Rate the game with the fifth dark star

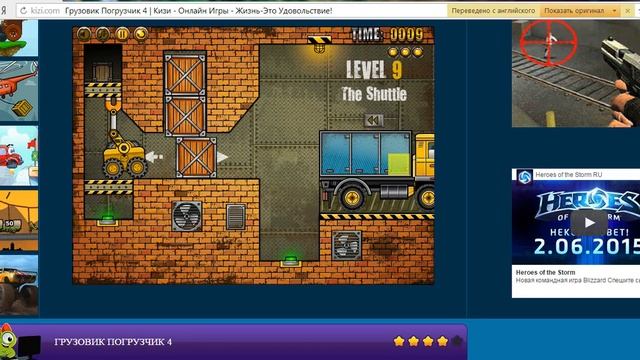coord(457,341)
